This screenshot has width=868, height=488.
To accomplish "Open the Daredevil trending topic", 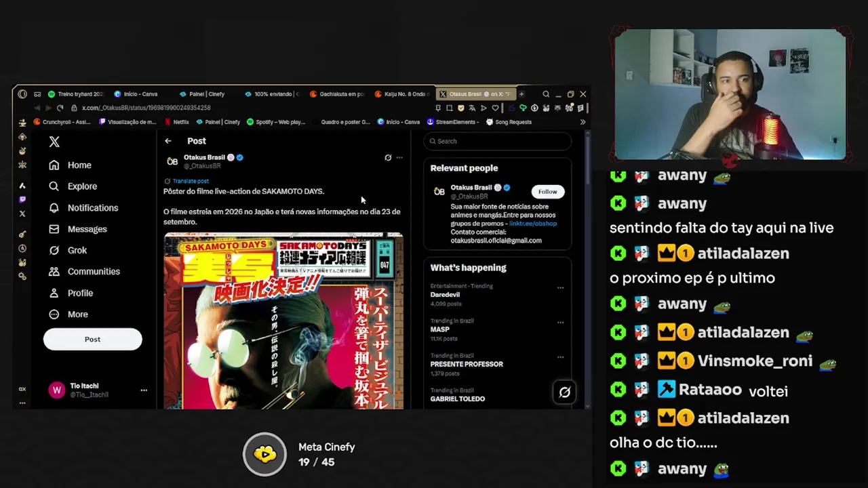I will tap(445, 295).
